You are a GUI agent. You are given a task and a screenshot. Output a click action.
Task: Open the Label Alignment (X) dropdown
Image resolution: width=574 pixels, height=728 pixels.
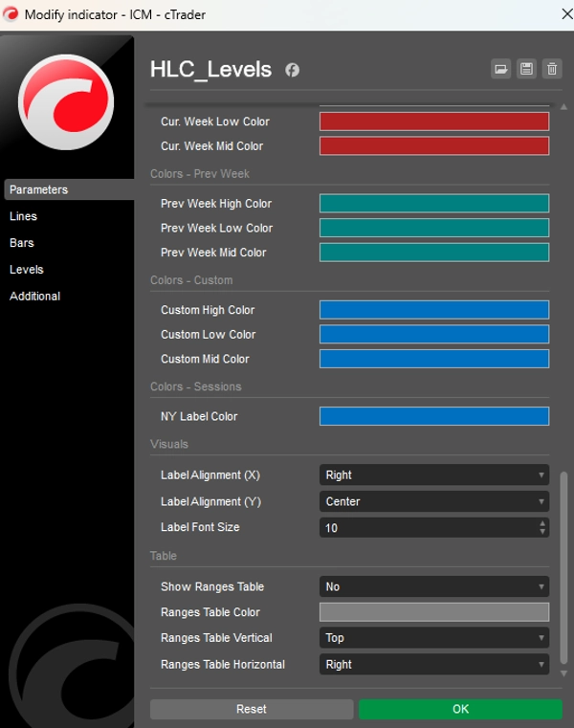433,475
